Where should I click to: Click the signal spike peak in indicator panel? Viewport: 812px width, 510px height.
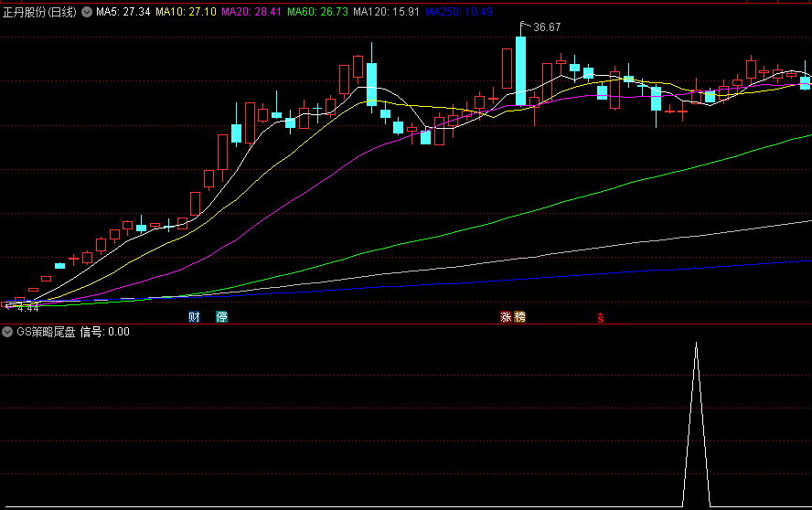(x=696, y=345)
